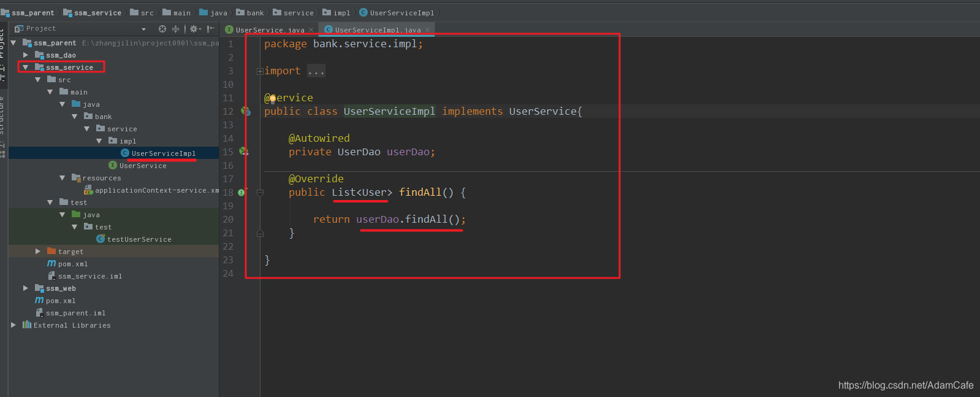The width and height of the screenshot is (980, 397).
Task: Open the Project view type dropdown
Action: pyautogui.click(x=144, y=29)
